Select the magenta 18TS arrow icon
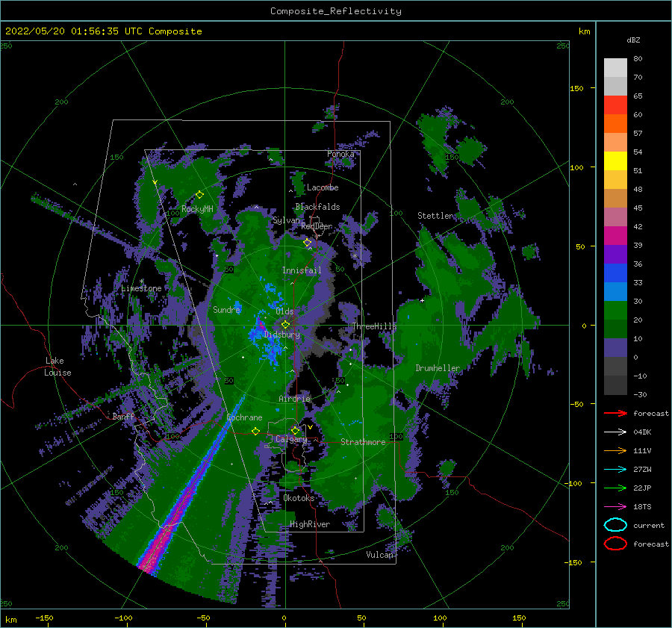 tap(615, 507)
